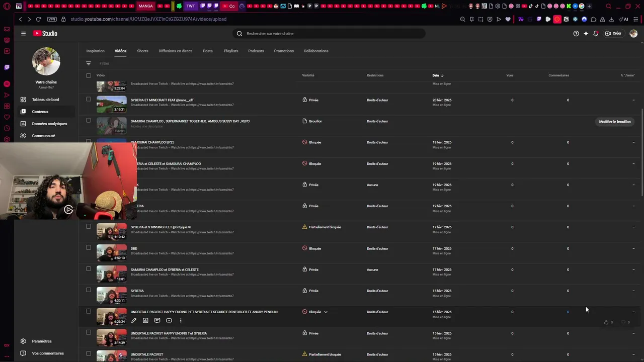
Task: Switch to the Shorts tab
Action: [x=142, y=51]
